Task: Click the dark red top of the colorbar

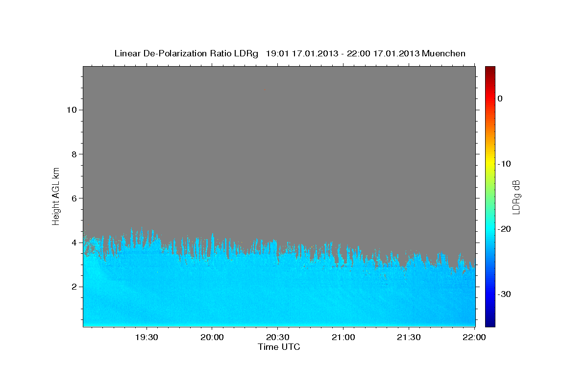Action: click(x=490, y=70)
